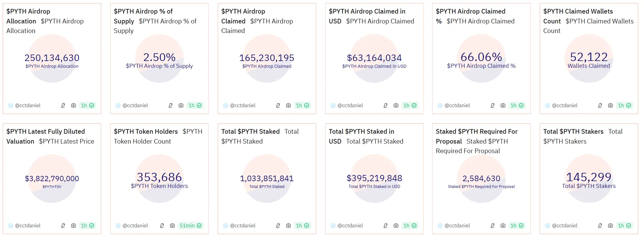644x240 pixels.
Task: Click the 51min refresh badge on $PYTH Token Holders card
Action: click(187, 226)
